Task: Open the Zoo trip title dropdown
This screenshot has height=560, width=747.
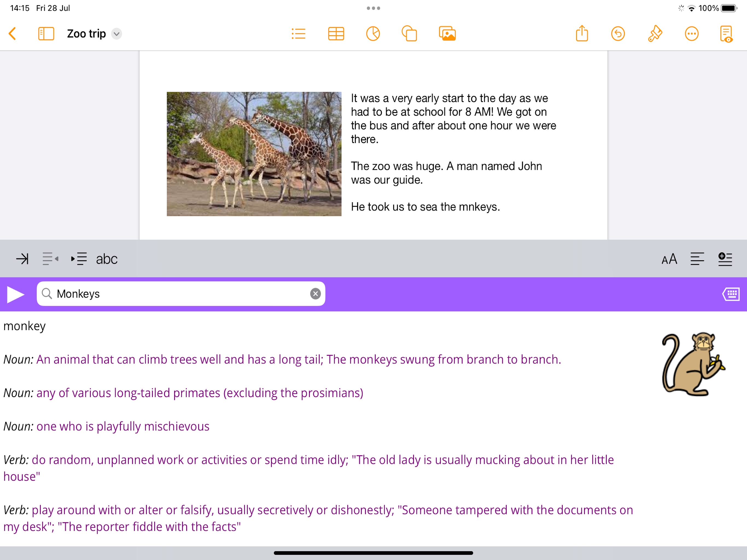Action: click(116, 34)
